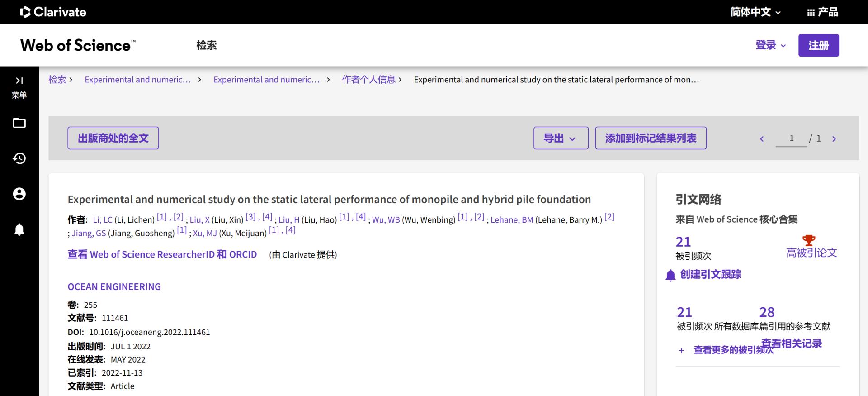
Task: Expand the sidebar menu arrow icon
Action: pos(19,81)
